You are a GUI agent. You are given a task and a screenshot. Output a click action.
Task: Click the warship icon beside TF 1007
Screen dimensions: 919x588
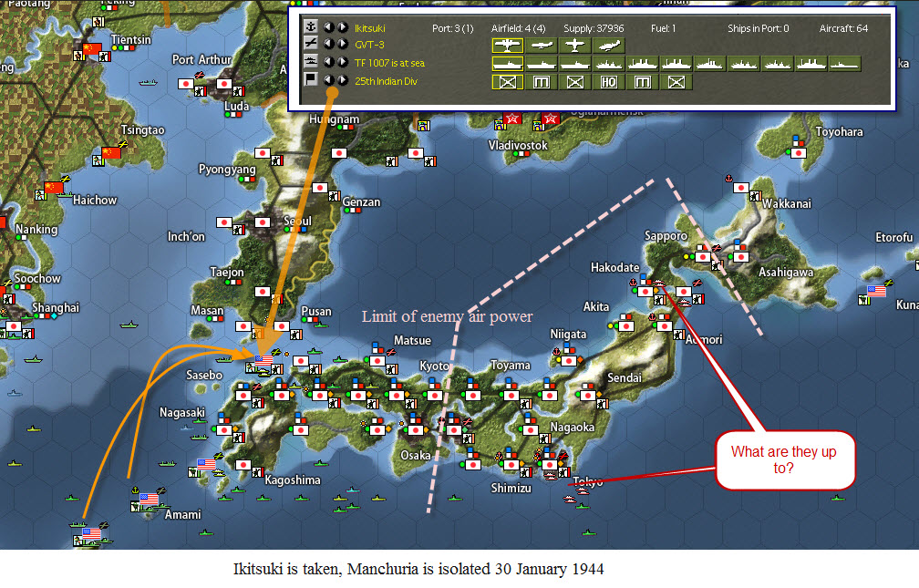tap(311, 61)
